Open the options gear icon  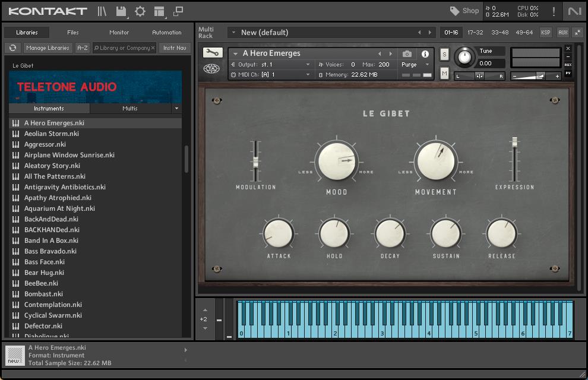coord(140,11)
